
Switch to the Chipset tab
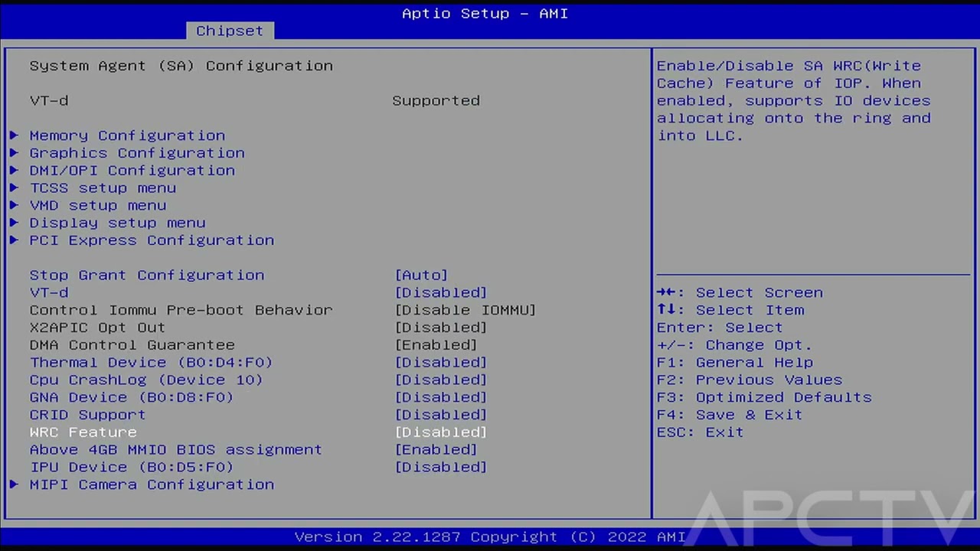coord(229,31)
